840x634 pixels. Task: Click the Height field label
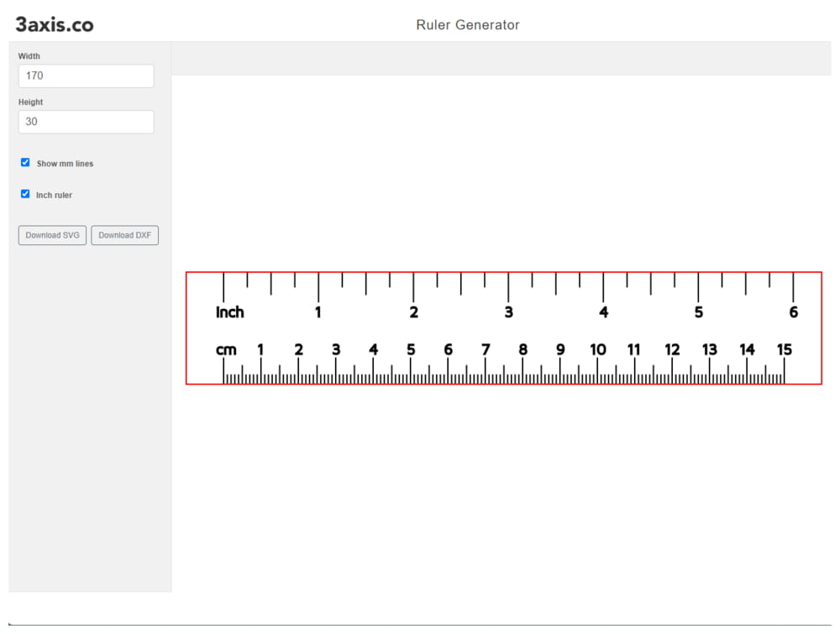30,102
